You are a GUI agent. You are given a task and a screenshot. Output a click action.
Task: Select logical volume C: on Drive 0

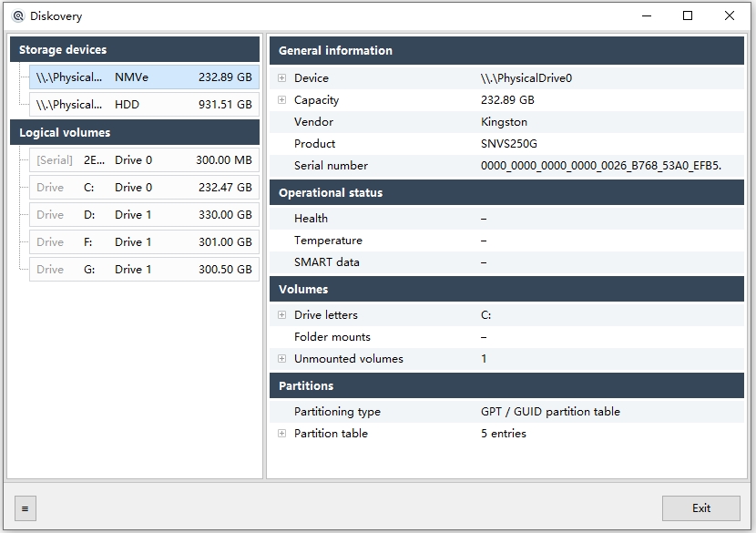144,187
